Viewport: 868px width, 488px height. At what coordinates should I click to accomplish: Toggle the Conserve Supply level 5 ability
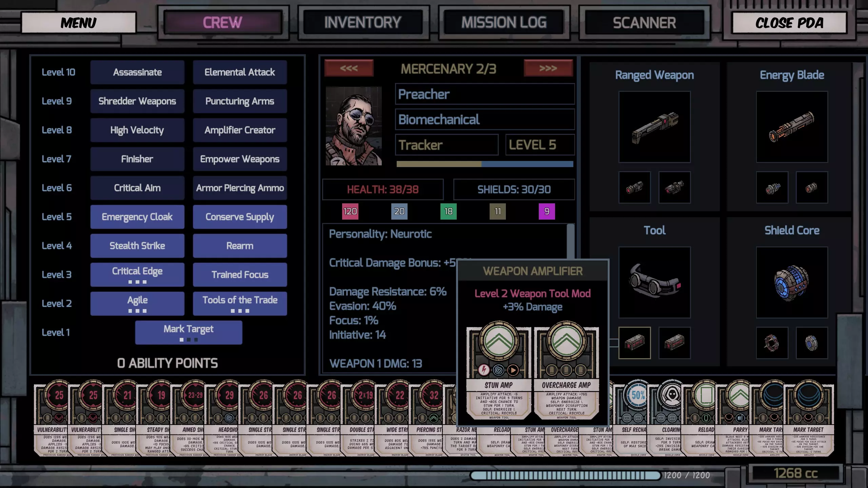point(240,217)
